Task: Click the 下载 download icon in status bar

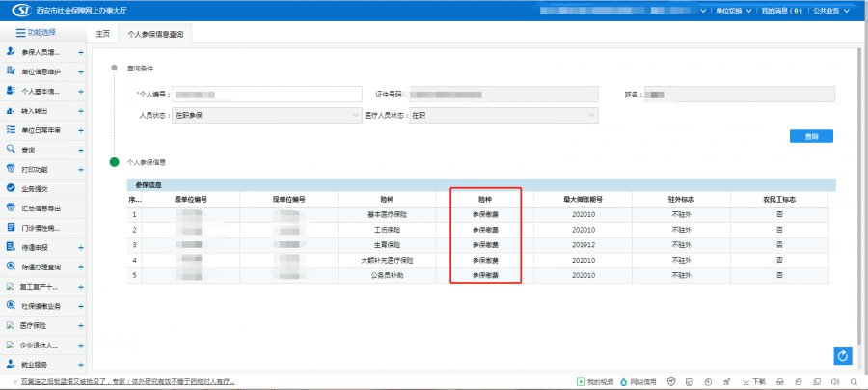Action: click(746, 382)
